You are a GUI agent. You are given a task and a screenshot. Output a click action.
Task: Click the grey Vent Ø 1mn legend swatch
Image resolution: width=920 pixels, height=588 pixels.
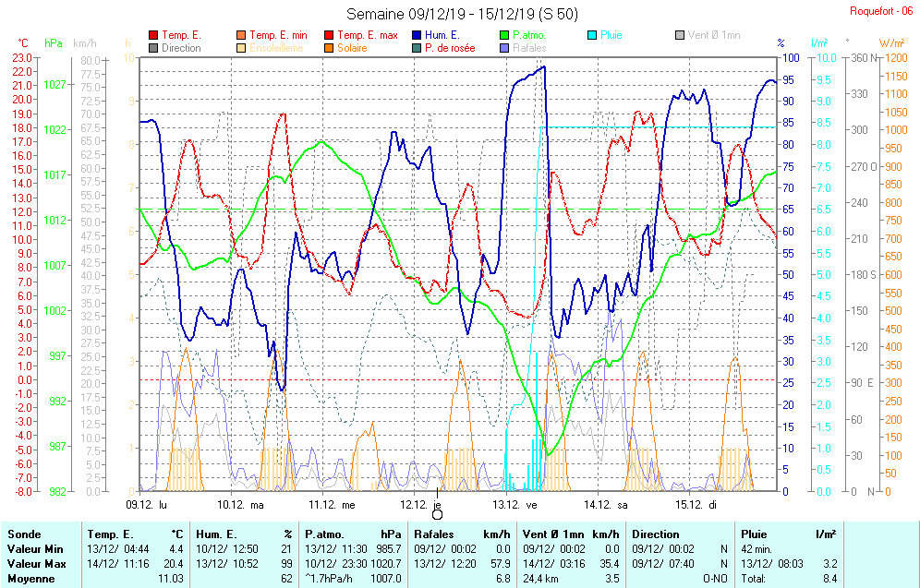click(x=680, y=35)
